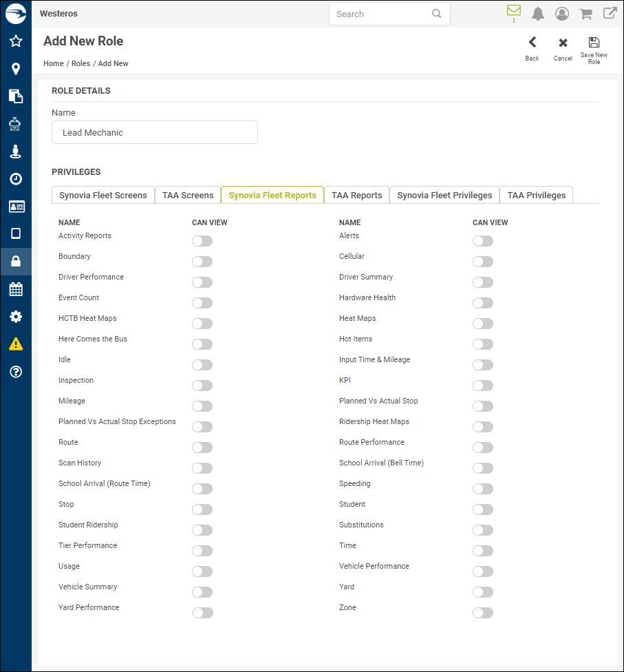
Task: Open the settings gear icon in sidebar
Action: pyautogui.click(x=16, y=317)
